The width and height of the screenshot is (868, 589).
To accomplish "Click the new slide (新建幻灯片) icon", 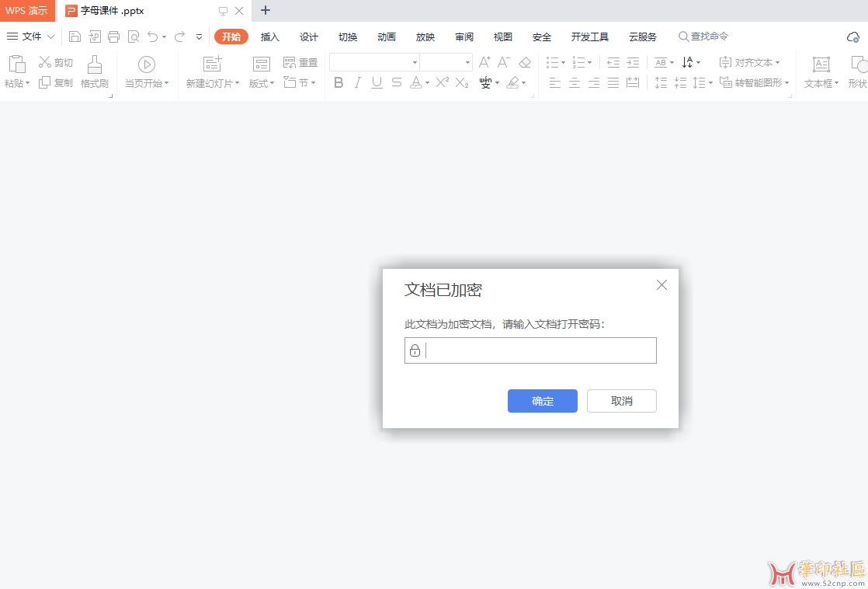I will click(x=212, y=64).
